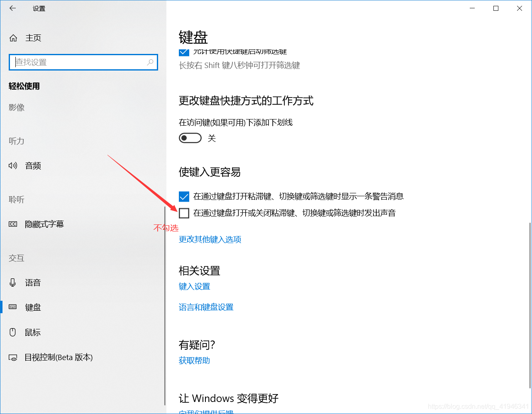Close the Settings window
Screen dimensions: 532x414
point(520,8)
